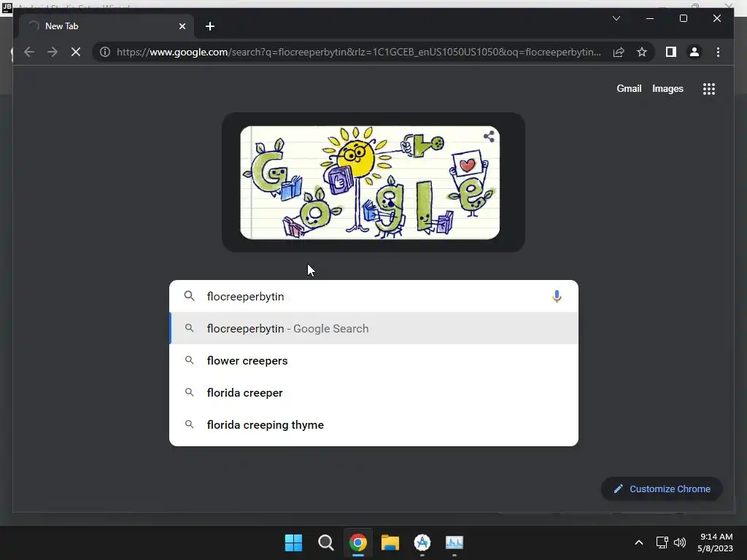Open the Google Doodle image

[370, 182]
